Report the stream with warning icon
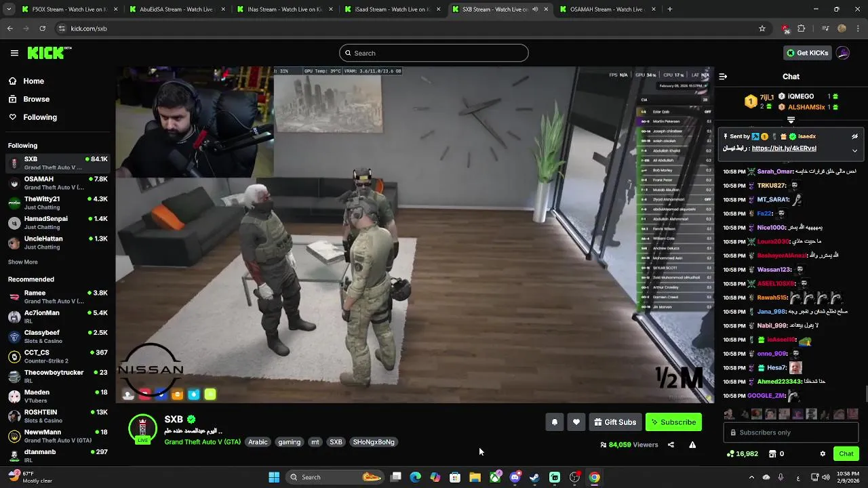868x488 pixels. (692, 445)
